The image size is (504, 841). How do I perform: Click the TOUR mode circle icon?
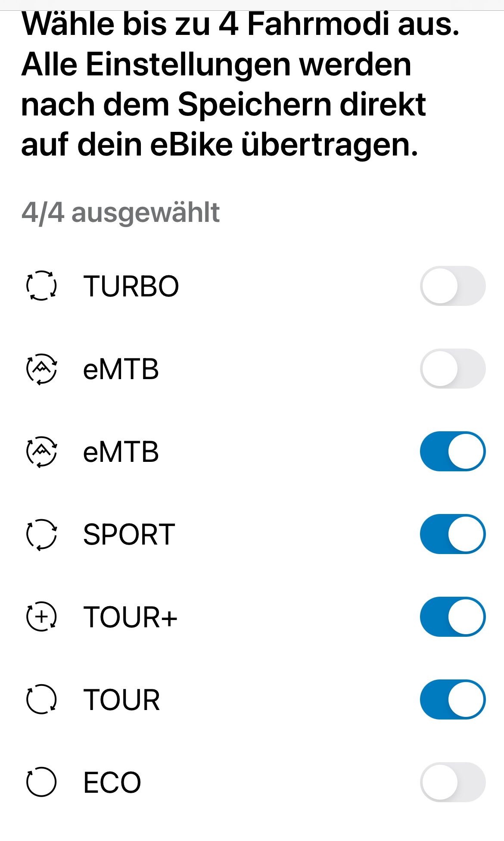[x=41, y=700]
